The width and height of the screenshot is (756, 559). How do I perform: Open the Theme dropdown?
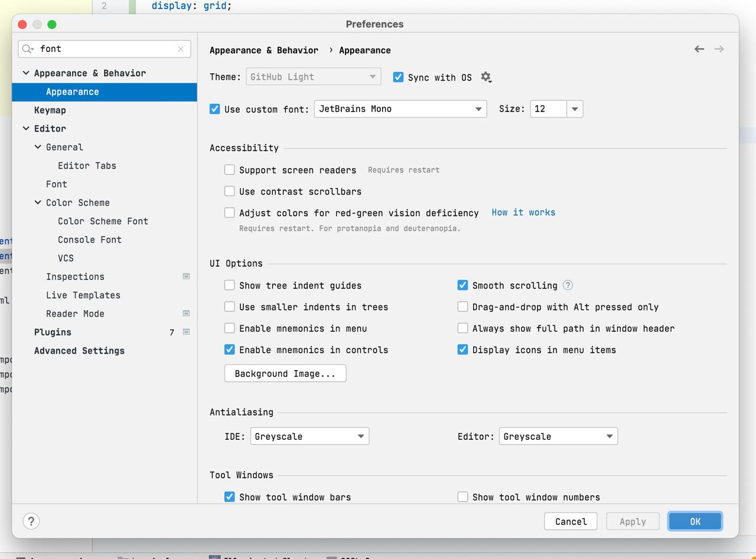(313, 77)
